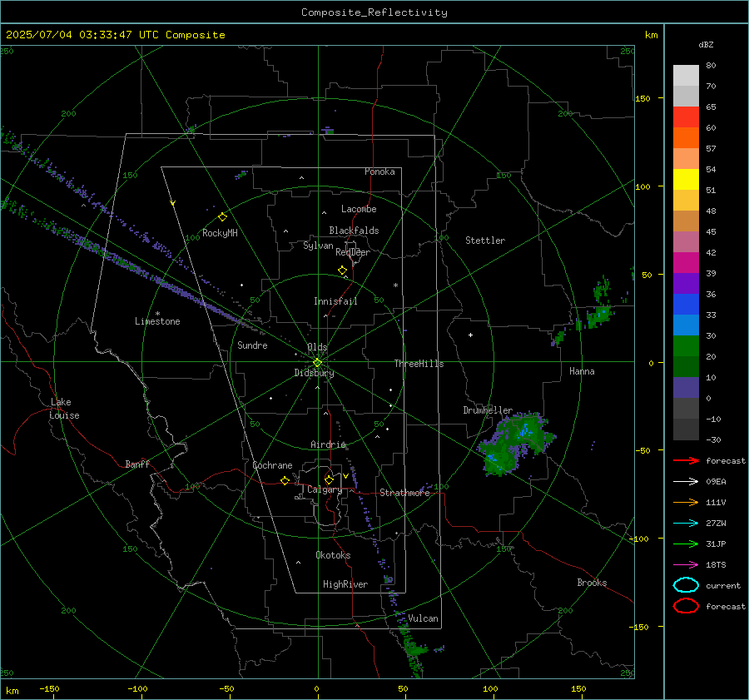Click the orange 111V arrow in legend
The width and height of the screenshot is (749, 700).
coord(686,502)
